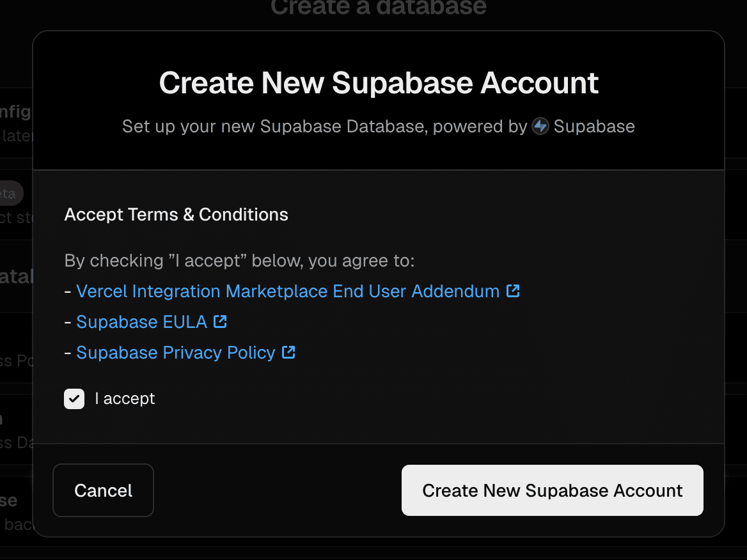The height and width of the screenshot is (560, 747).
Task: Click external-link icon beside Supabase EULA
Action: [x=221, y=322]
